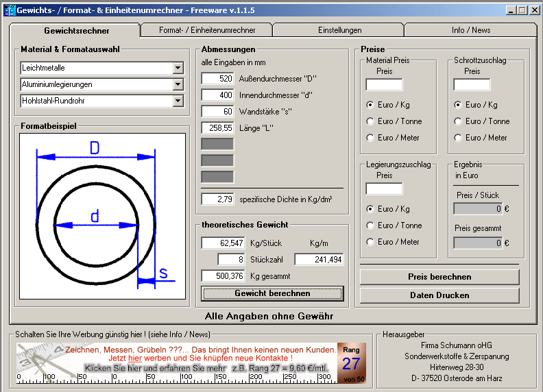Click 'Firma Schumann oHG' publisher text
The image size is (543, 392).
457,345
